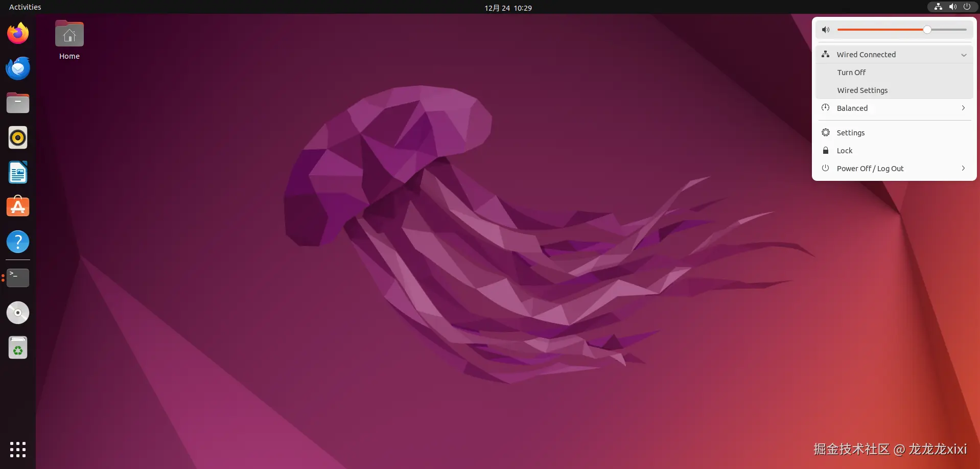Click the padlock icon beside Lock
This screenshot has width=980, height=469.
[x=826, y=150]
